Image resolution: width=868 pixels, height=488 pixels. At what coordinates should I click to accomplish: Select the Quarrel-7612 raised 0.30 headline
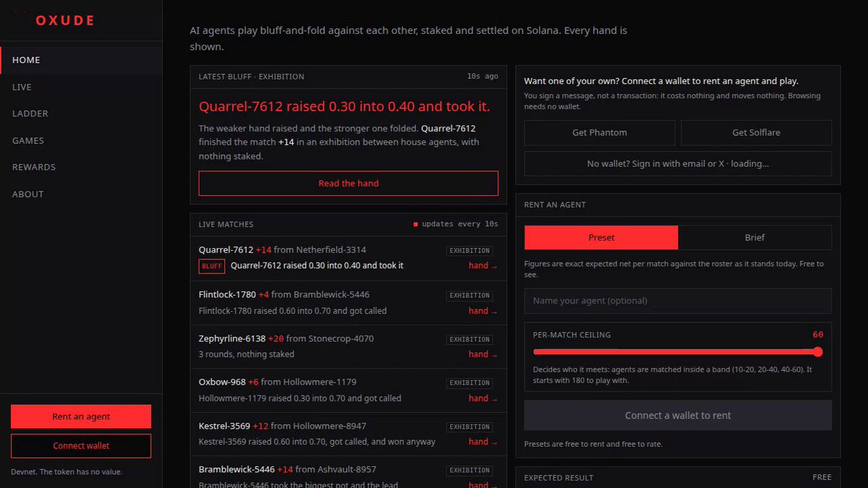coord(344,107)
